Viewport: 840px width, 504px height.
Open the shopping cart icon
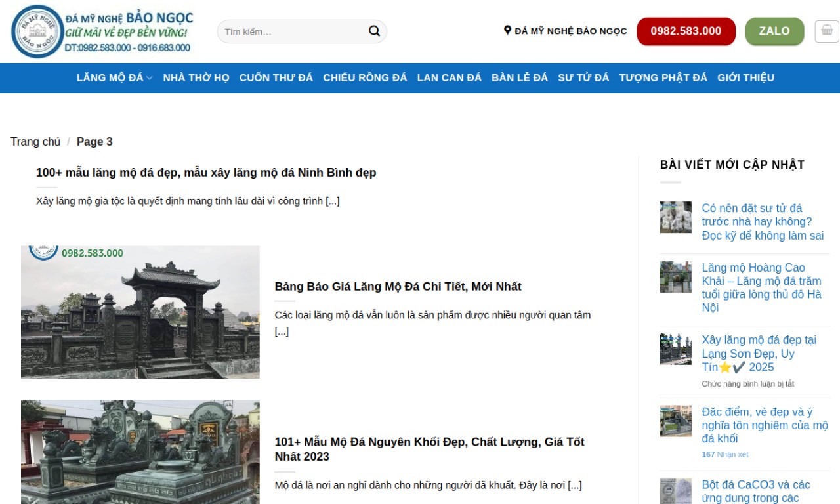(827, 31)
